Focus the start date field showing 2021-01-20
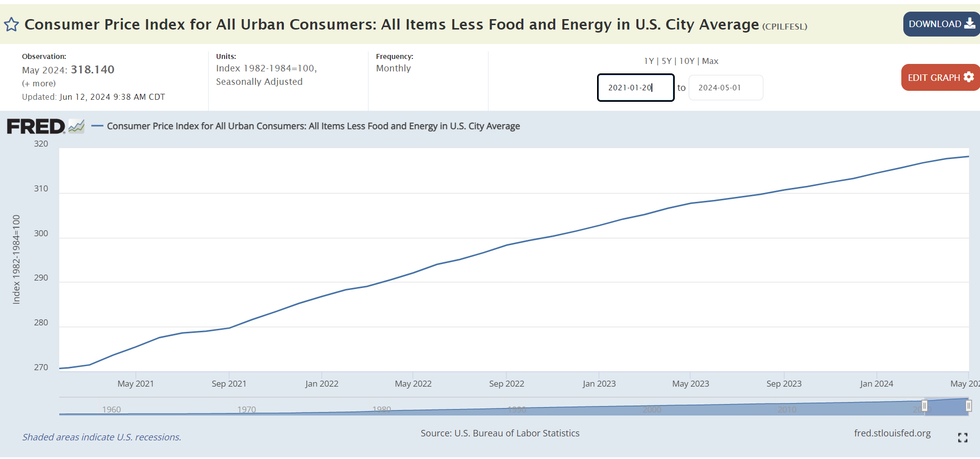The image size is (980, 459). tap(635, 88)
